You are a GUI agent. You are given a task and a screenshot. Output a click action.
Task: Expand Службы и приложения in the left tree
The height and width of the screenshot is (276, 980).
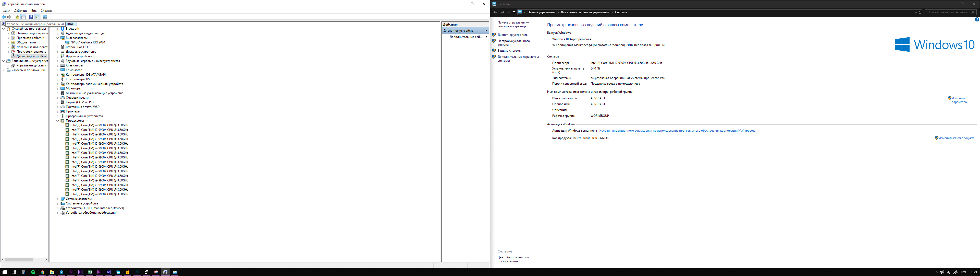pyautogui.click(x=4, y=70)
